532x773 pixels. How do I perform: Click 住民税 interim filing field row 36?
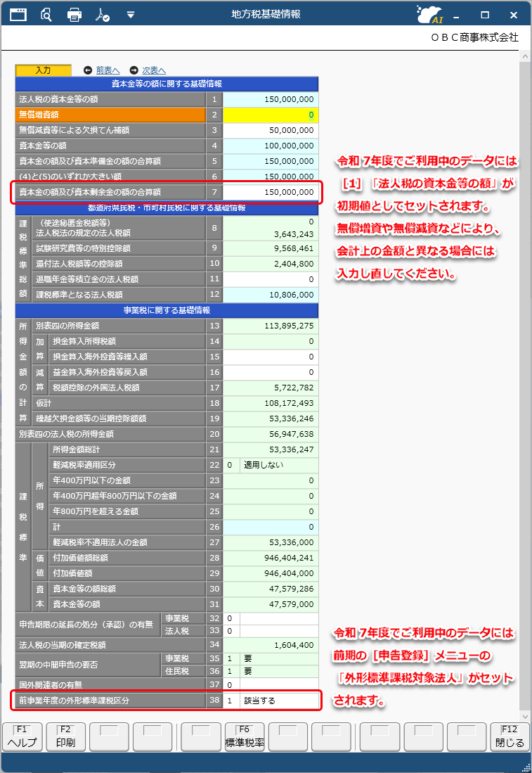tap(271, 672)
